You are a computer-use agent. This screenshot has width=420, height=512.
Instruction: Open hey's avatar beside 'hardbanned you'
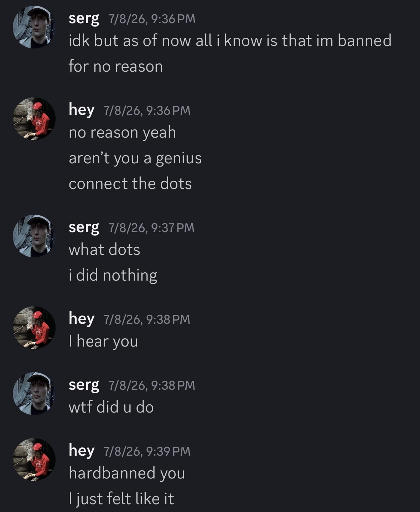coord(34,460)
